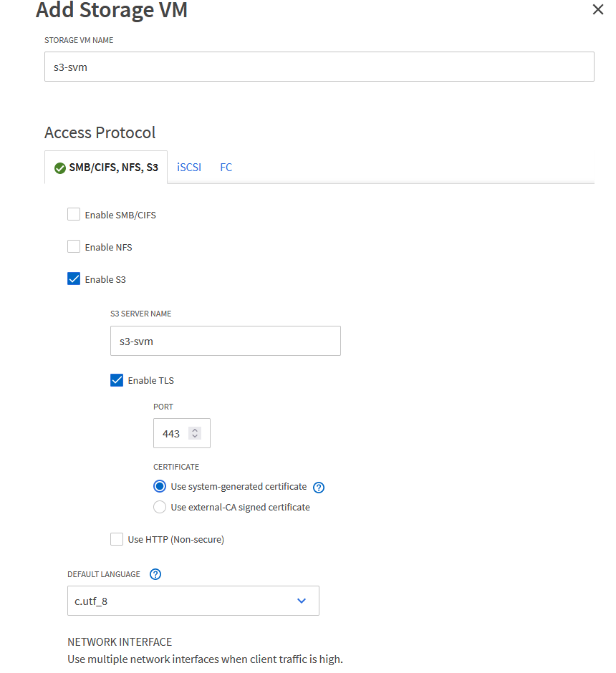Focus the S3 Server Name input
The height and width of the screenshot is (673, 616).
click(225, 342)
